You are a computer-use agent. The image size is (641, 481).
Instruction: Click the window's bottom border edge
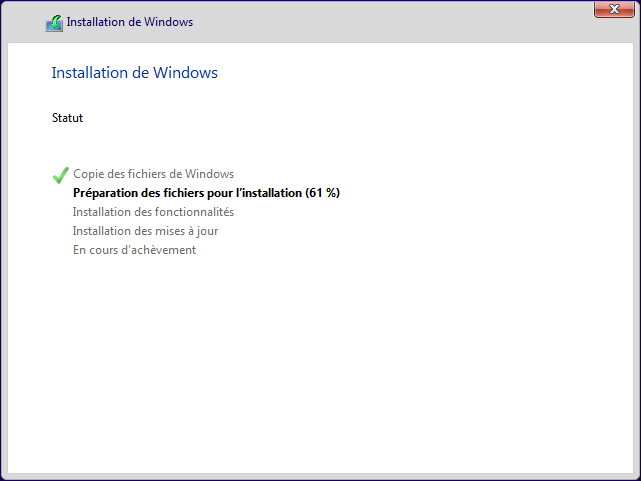click(x=320, y=476)
